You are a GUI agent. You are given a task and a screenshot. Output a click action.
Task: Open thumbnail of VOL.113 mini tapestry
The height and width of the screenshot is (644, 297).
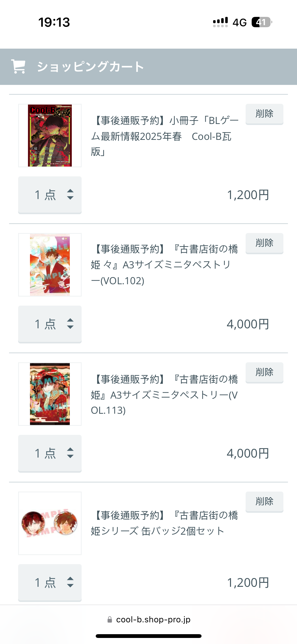click(50, 394)
